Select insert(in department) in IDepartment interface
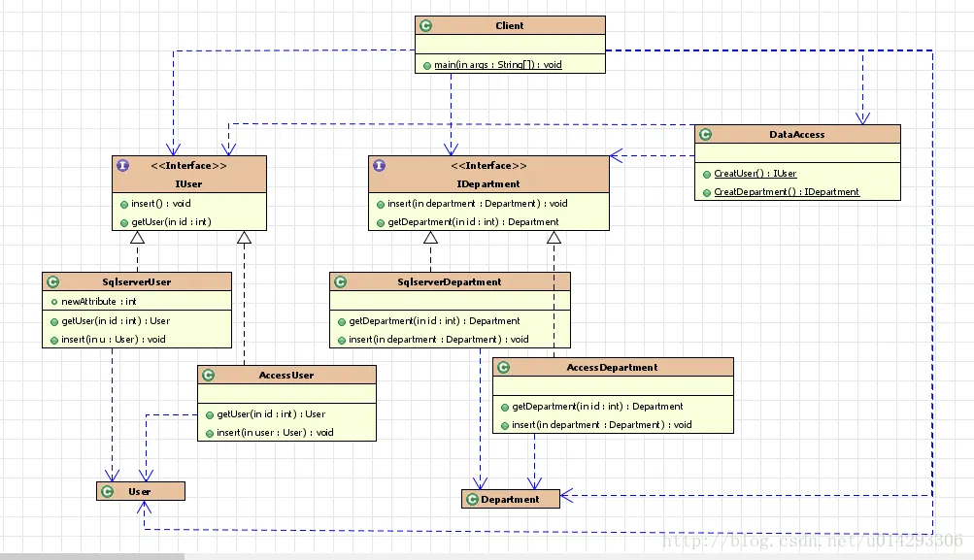The width and height of the screenshot is (974, 560). pos(478,203)
